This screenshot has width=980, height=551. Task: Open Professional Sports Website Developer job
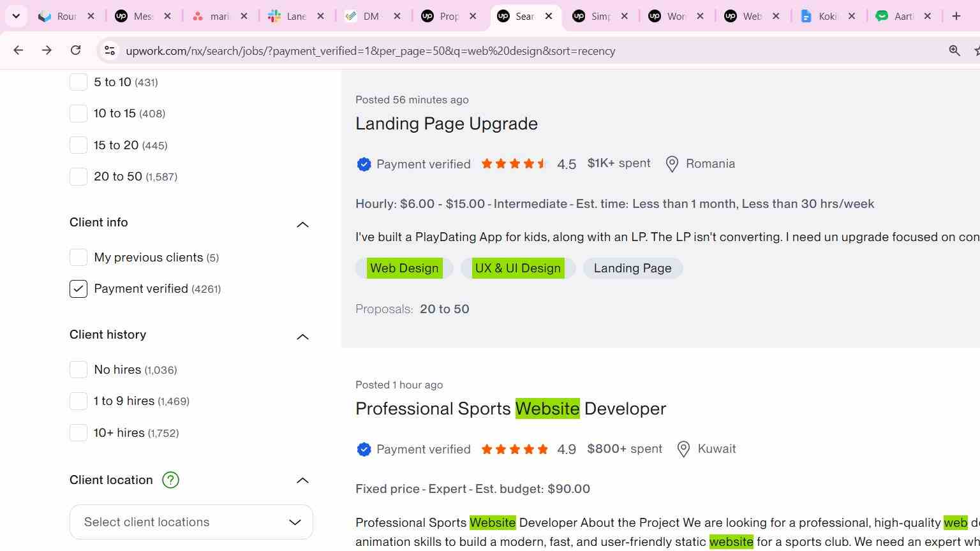coord(510,409)
